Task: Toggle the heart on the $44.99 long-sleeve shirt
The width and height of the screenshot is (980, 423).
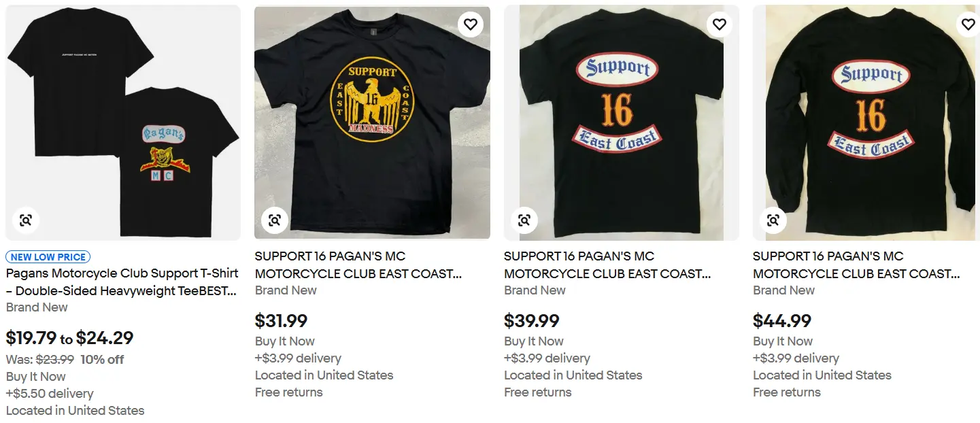Action: pyautogui.click(x=968, y=24)
